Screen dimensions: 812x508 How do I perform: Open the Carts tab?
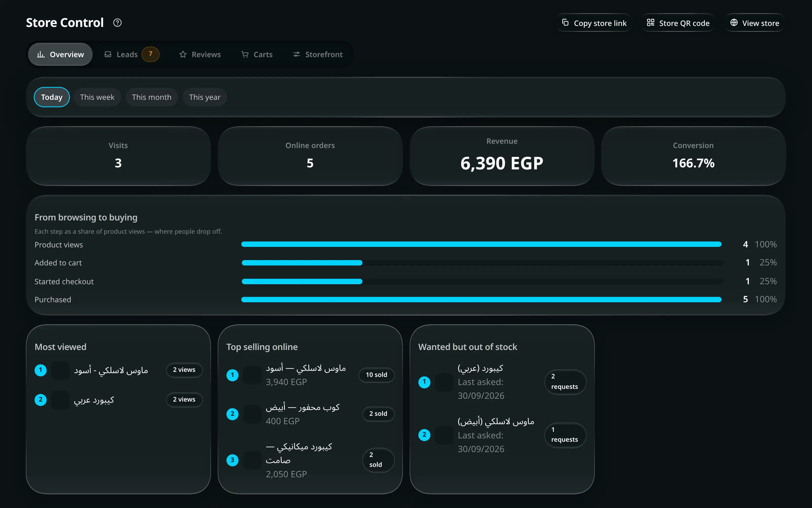[257, 54]
